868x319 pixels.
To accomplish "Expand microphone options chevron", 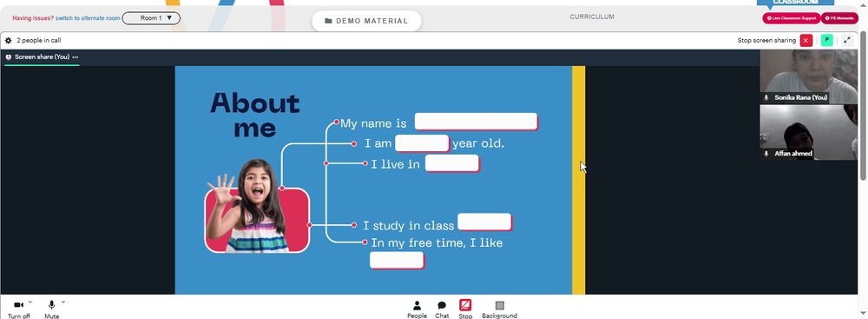I will tap(63, 302).
